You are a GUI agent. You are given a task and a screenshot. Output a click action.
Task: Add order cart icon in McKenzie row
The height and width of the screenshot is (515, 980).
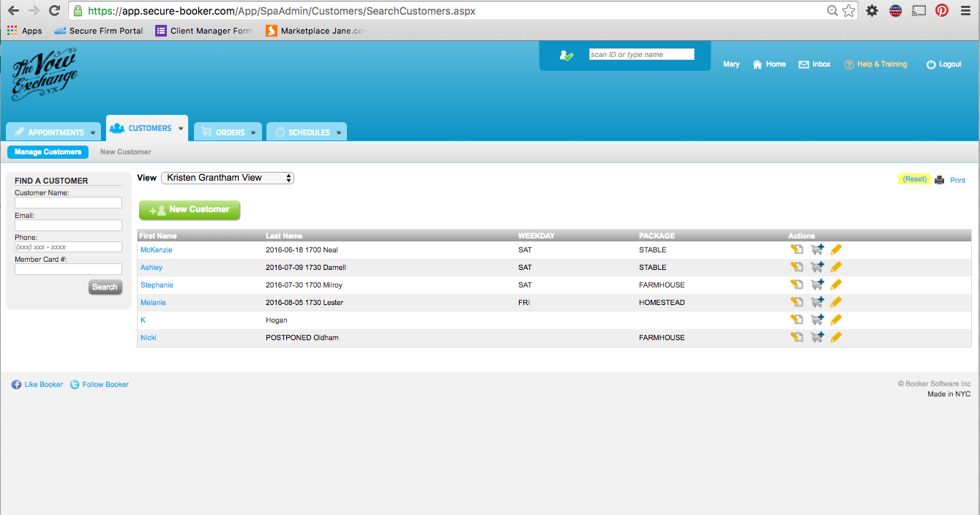coord(817,249)
